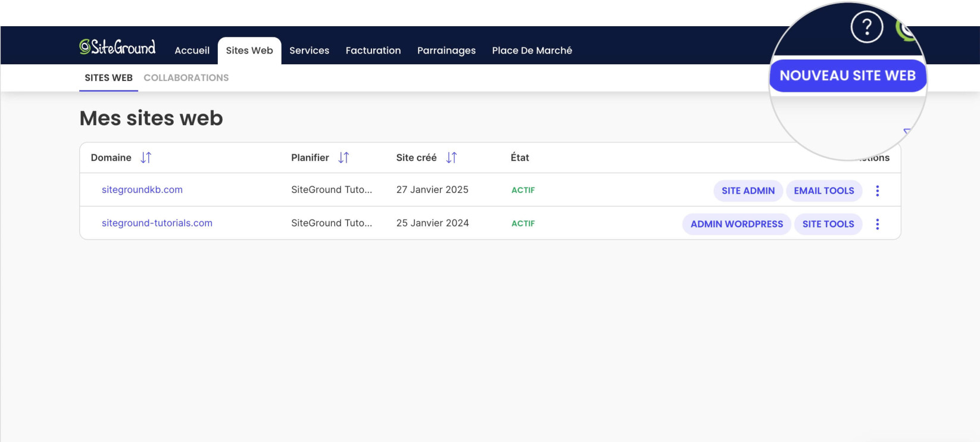Screen dimensions: 980x442
Task: Click the SiteGround logo
Action: tap(117, 47)
